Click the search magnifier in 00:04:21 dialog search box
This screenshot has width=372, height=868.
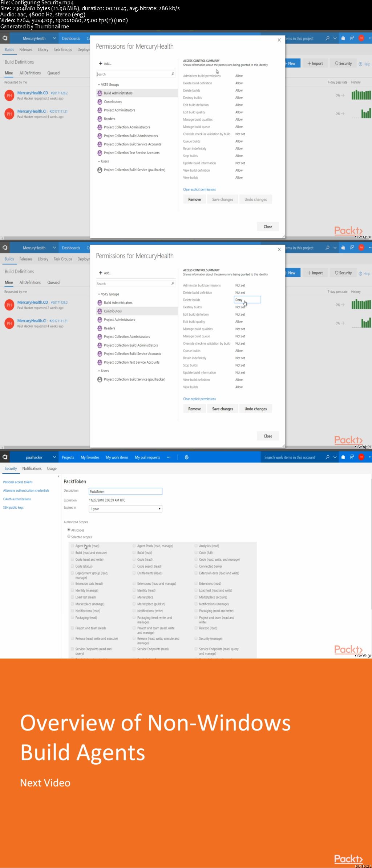pyautogui.click(x=173, y=283)
